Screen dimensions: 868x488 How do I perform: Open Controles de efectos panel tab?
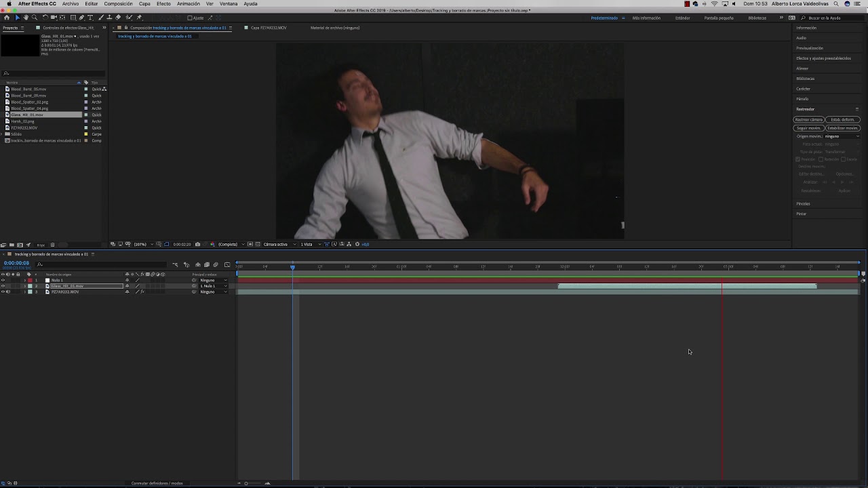[68, 28]
